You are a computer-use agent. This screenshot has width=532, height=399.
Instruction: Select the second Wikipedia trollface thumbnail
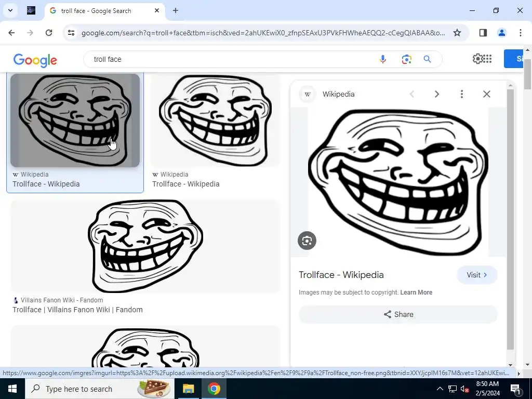pos(215,121)
